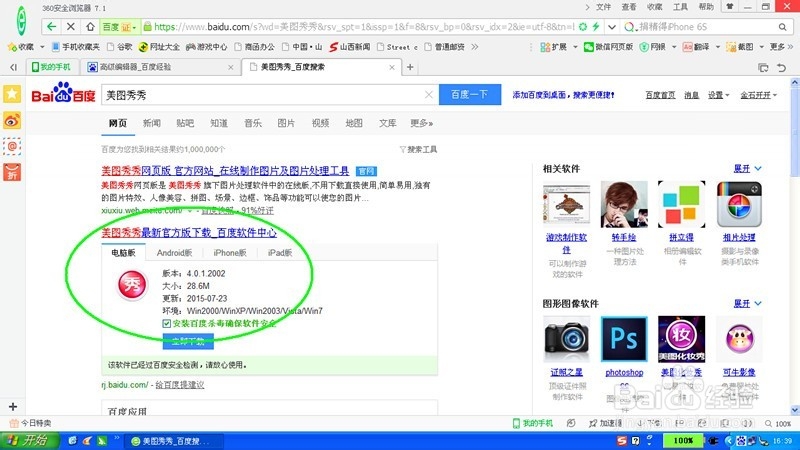Click the 加速器 status bar icon
Screen dimensions: 800x450
(605, 423)
